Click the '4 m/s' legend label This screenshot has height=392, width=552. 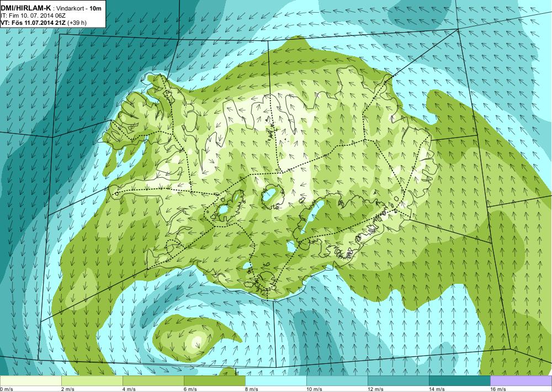click(129, 389)
